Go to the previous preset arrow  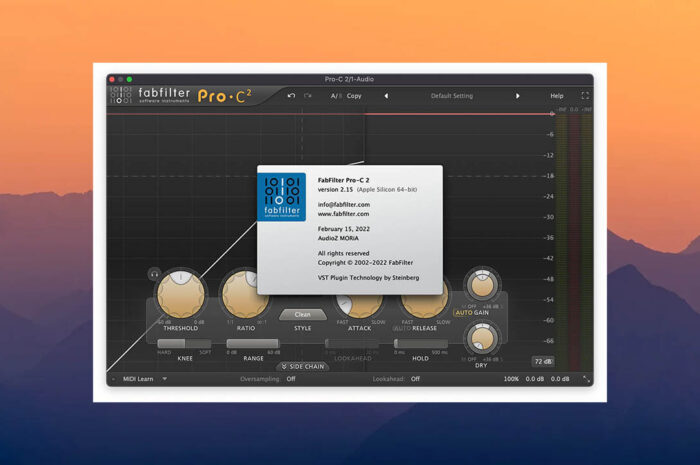tap(387, 96)
